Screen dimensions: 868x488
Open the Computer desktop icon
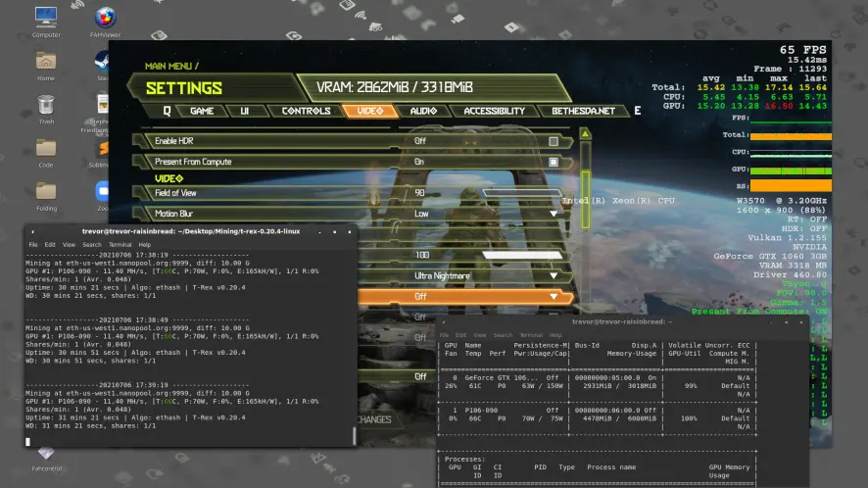46,18
